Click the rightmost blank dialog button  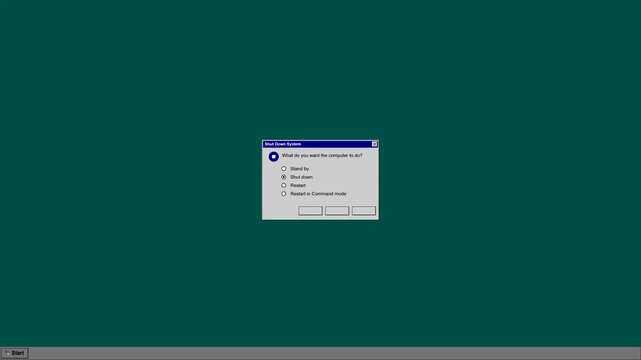coord(363,210)
